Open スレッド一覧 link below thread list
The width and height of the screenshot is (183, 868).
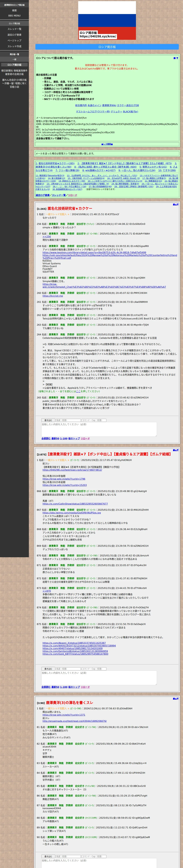[x=59, y=195]
